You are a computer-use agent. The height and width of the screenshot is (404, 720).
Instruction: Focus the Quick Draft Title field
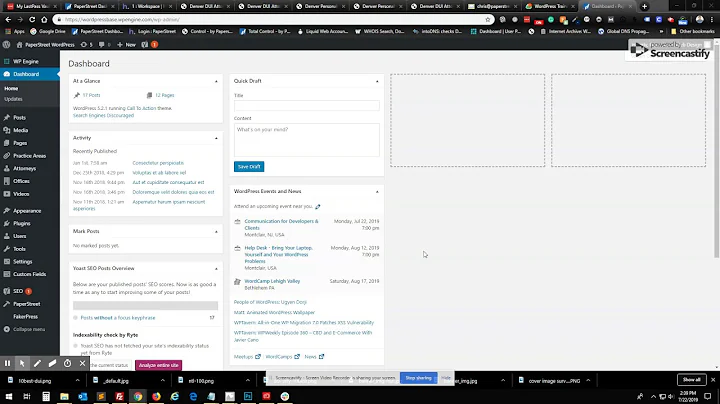point(307,106)
